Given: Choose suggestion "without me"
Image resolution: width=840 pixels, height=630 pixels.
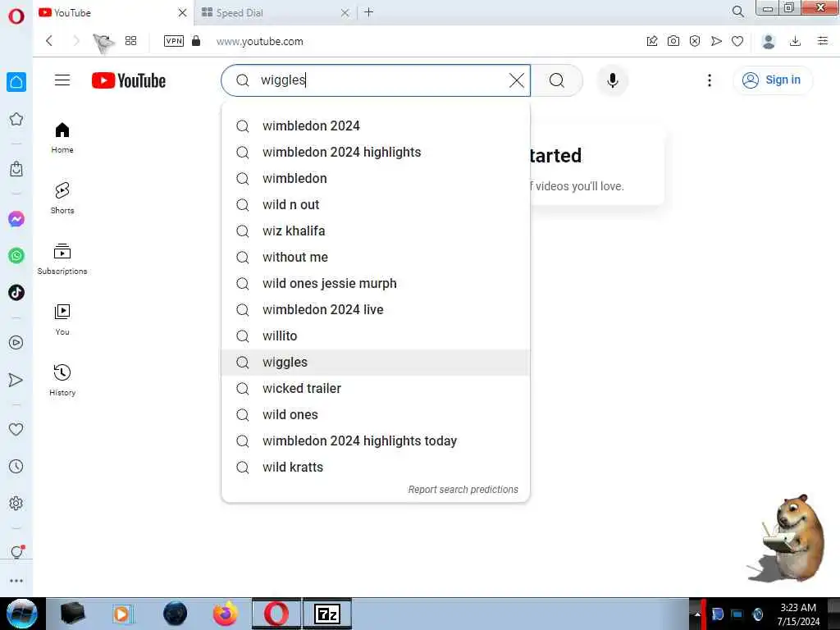Looking at the screenshot, I should [x=375, y=257].
